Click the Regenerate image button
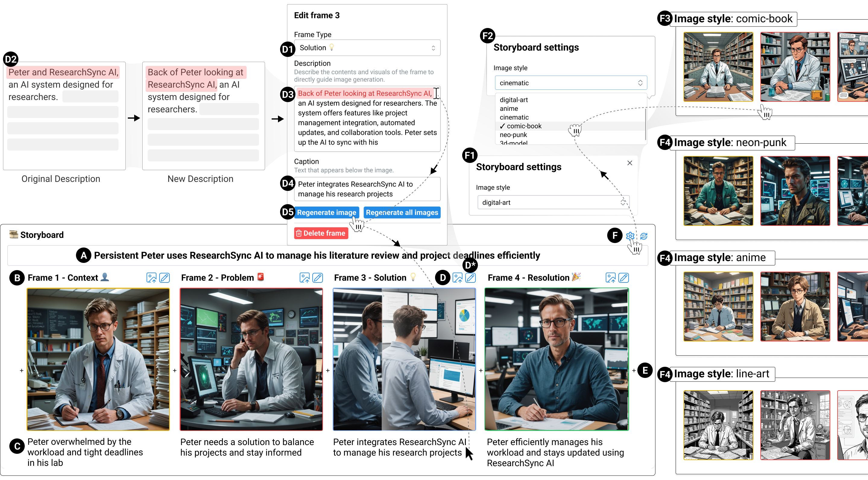 coord(327,212)
